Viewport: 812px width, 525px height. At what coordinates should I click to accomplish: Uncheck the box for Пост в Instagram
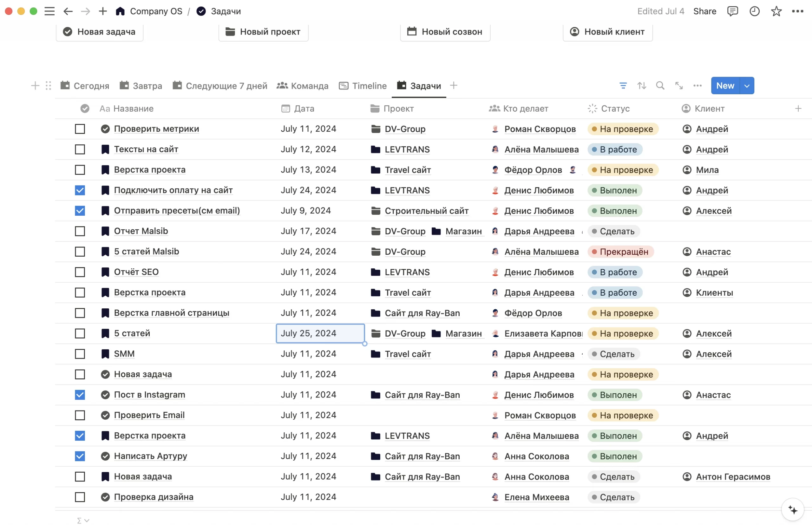click(x=80, y=395)
